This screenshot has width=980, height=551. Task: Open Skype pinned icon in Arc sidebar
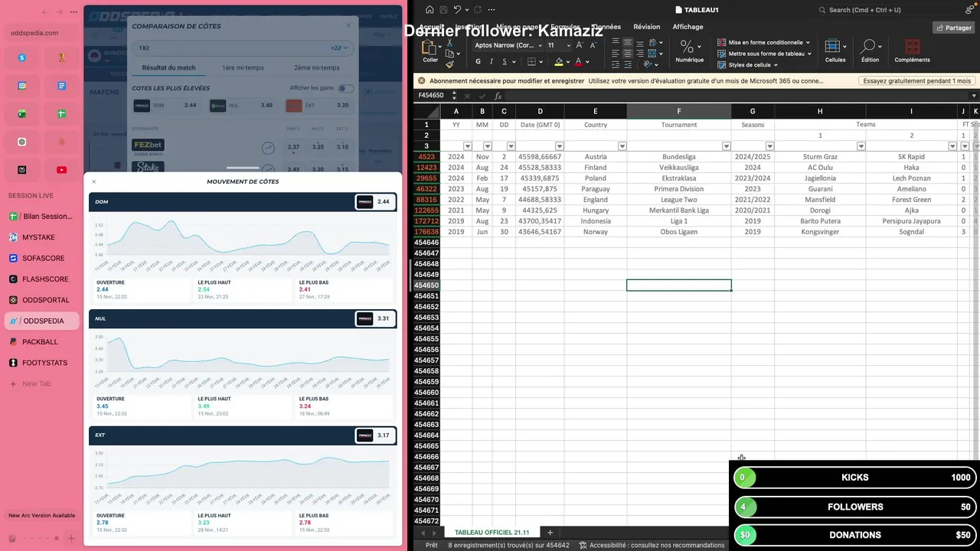coord(22,57)
